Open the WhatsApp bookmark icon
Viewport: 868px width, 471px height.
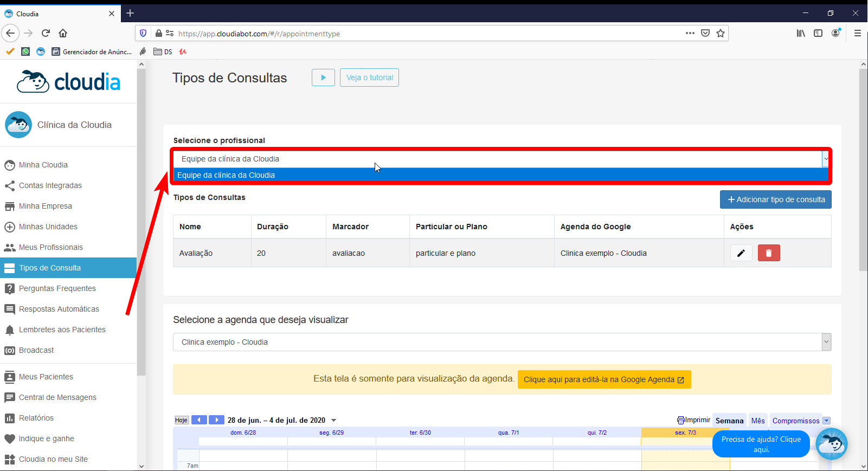(x=25, y=51)
